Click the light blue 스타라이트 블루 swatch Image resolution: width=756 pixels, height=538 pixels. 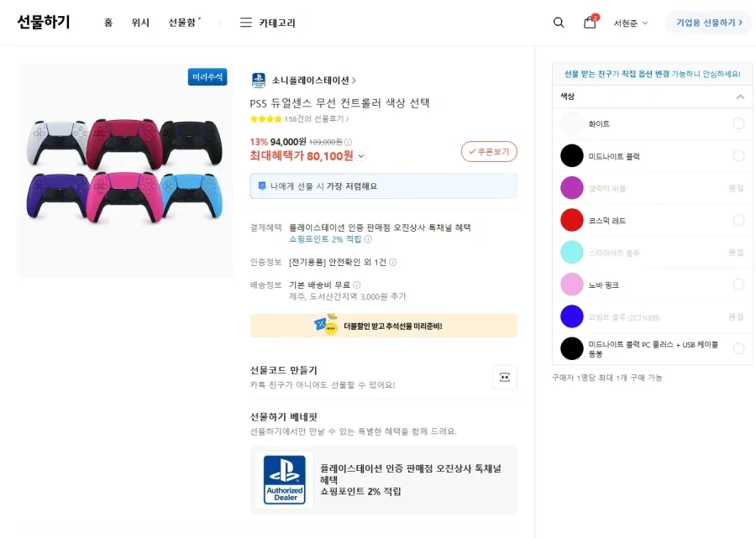(x=572, y=253)
